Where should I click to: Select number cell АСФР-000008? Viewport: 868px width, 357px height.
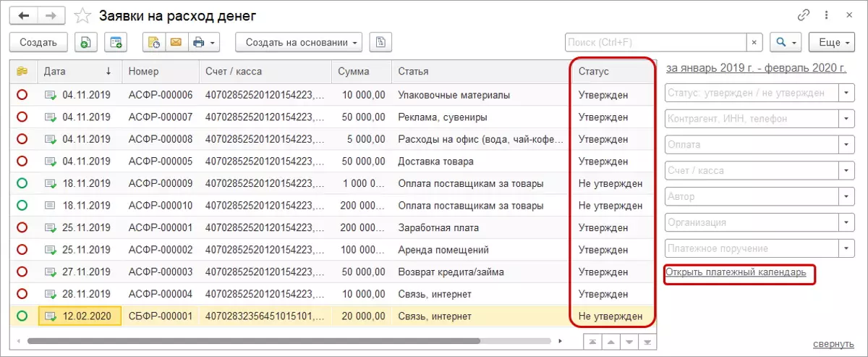click(161, 139)
